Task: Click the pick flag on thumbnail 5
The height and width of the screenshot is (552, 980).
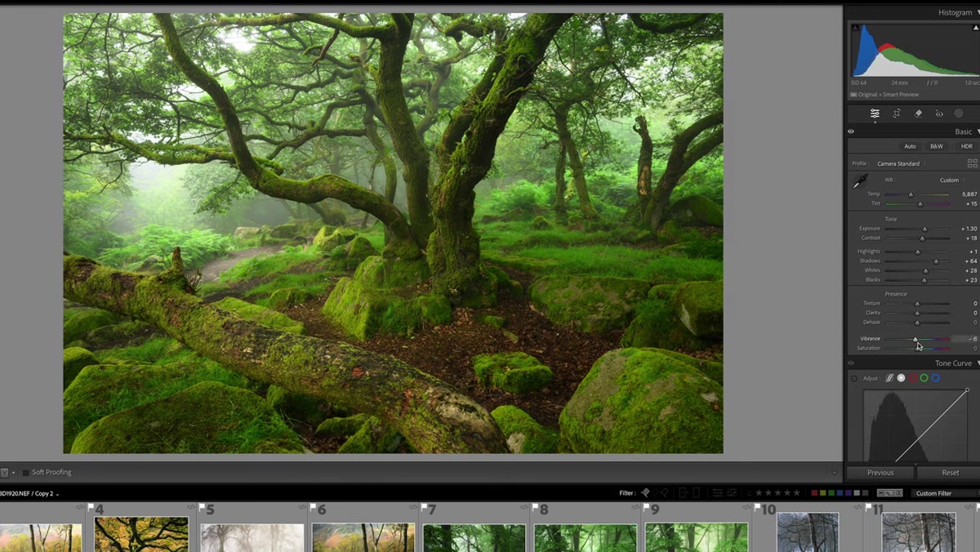Action: point(203,506)
